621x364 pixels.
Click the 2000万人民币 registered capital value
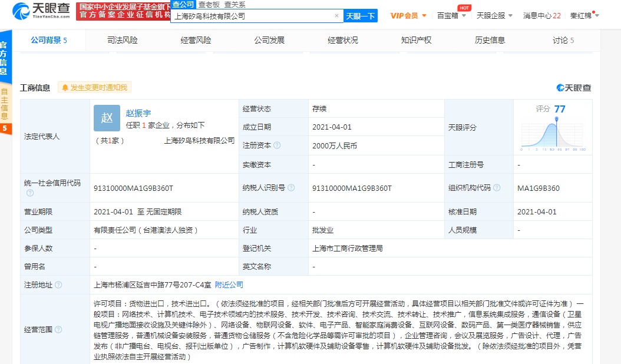(x=335, y=145)
